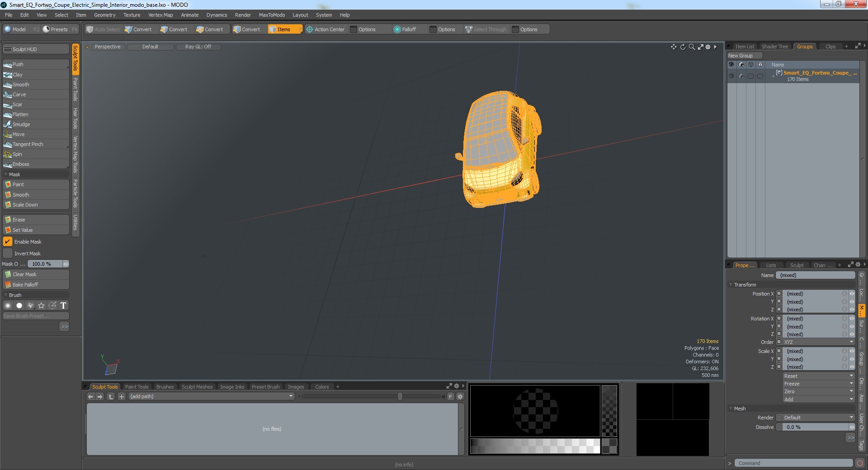The image size is (868, 470).
Task: Open the rotation Order XYZ dropdown
Action: click(x=819, y=342)
